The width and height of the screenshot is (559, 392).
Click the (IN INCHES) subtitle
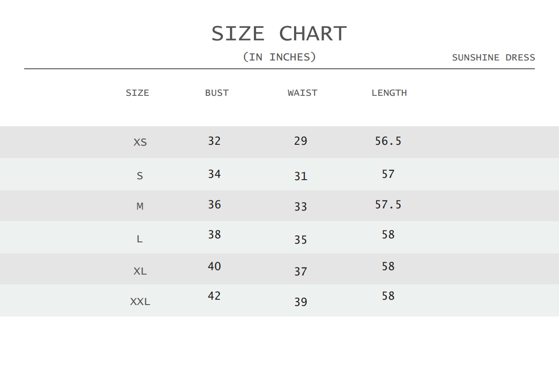click(x=279, y=57)
